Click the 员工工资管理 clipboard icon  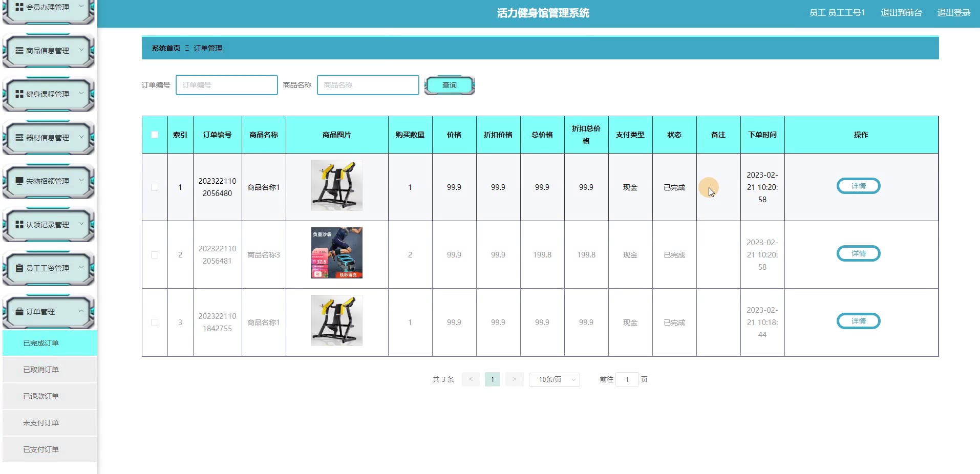19,268
